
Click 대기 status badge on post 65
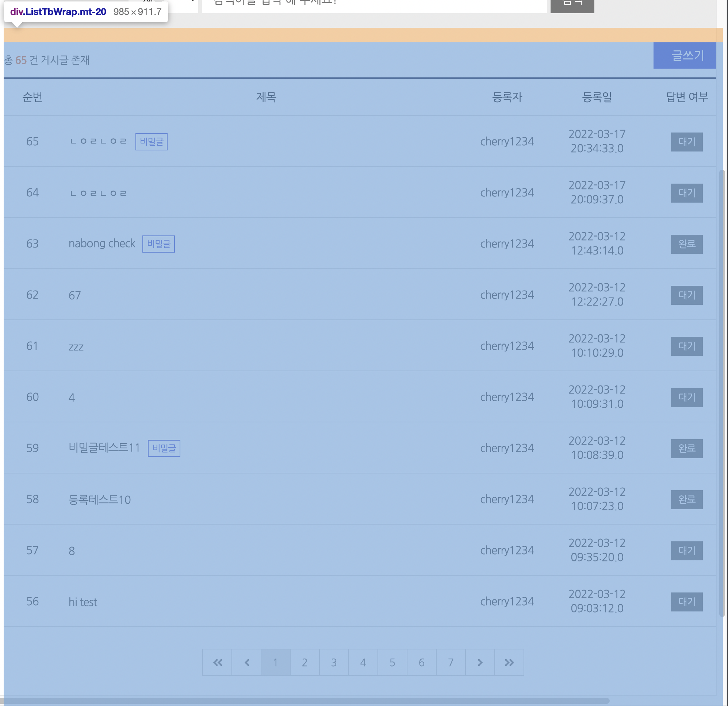[x=686, y=142]
